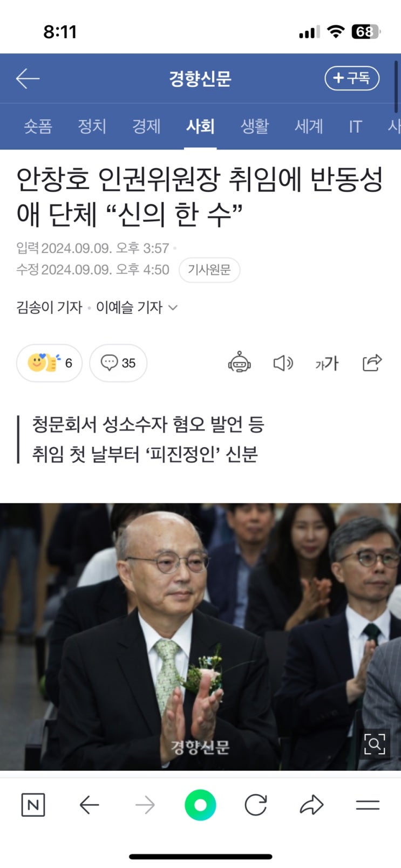The image size is (401, 868).
Task: Tap the emoji reaction button with 6
Action: point(49,363)
